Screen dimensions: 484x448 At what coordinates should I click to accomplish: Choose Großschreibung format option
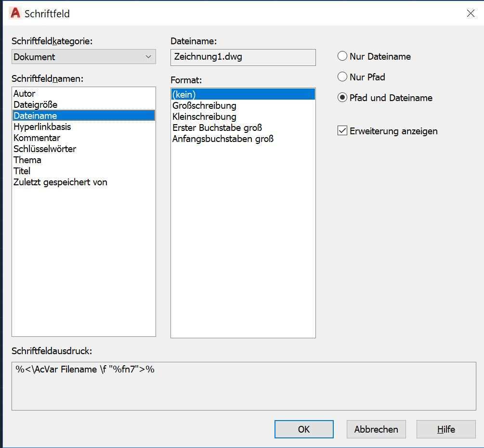click(x=204, y=106)
